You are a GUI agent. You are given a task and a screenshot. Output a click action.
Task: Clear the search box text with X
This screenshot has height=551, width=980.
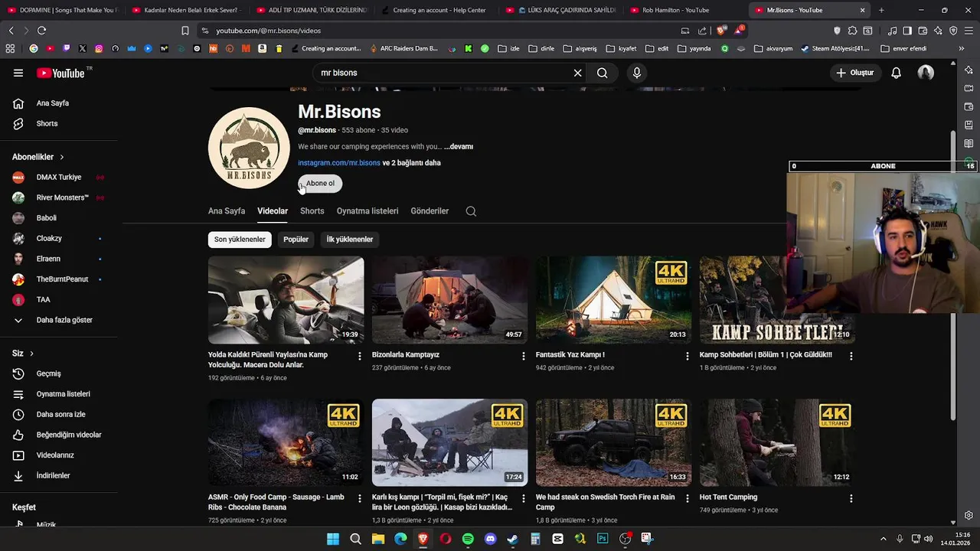point(578,73)
